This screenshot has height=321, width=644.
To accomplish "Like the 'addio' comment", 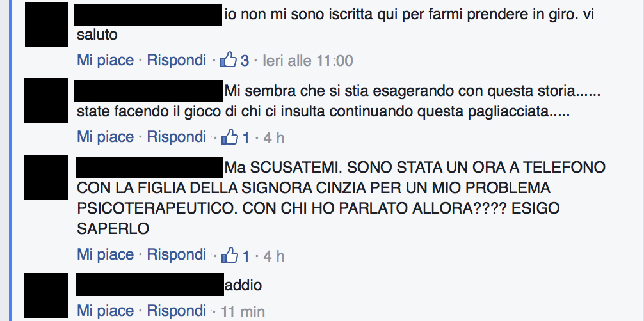I will pyautogui.click(x=106, y=311).
